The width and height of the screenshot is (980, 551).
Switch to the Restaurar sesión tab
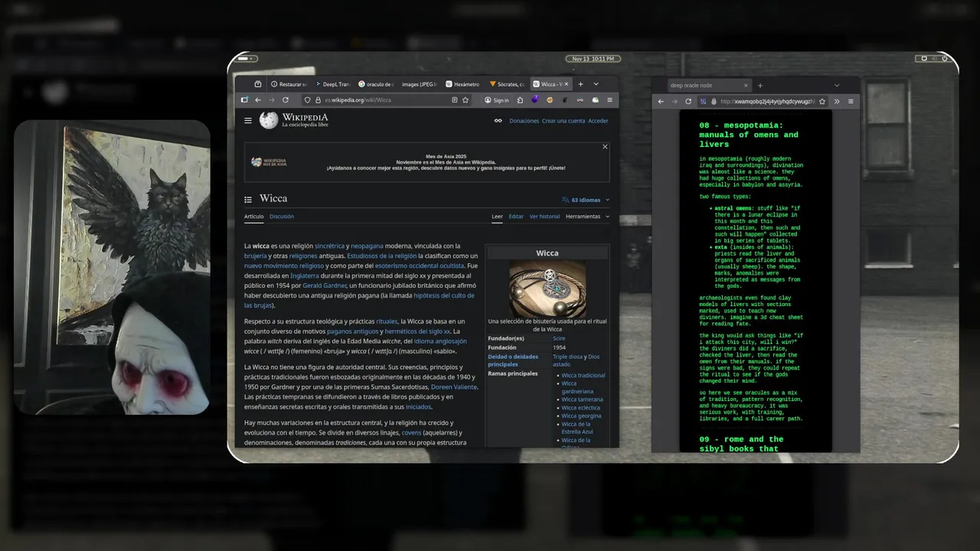click(289, 84)
